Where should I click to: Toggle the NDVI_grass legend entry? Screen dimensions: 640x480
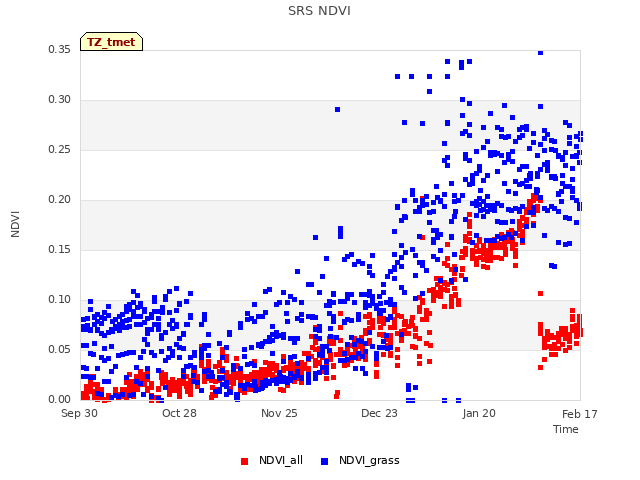tap(360, 460)
